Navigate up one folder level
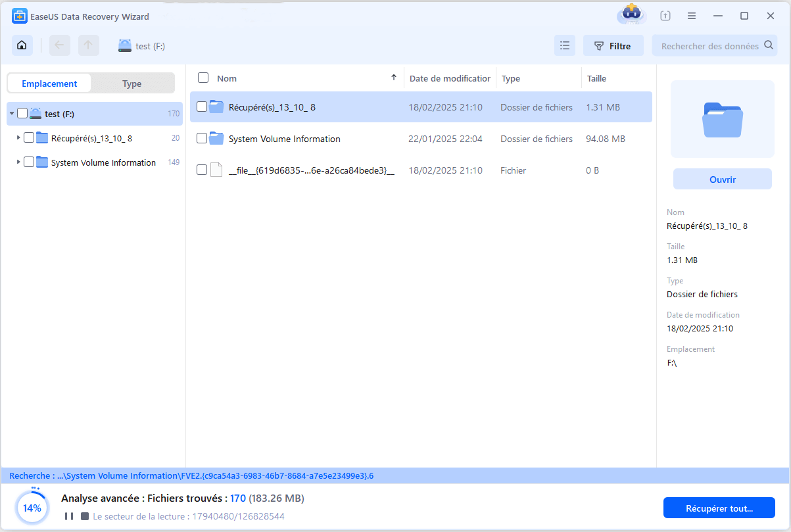791x532 pixels. pyautogui.click(x=89, y=45)
